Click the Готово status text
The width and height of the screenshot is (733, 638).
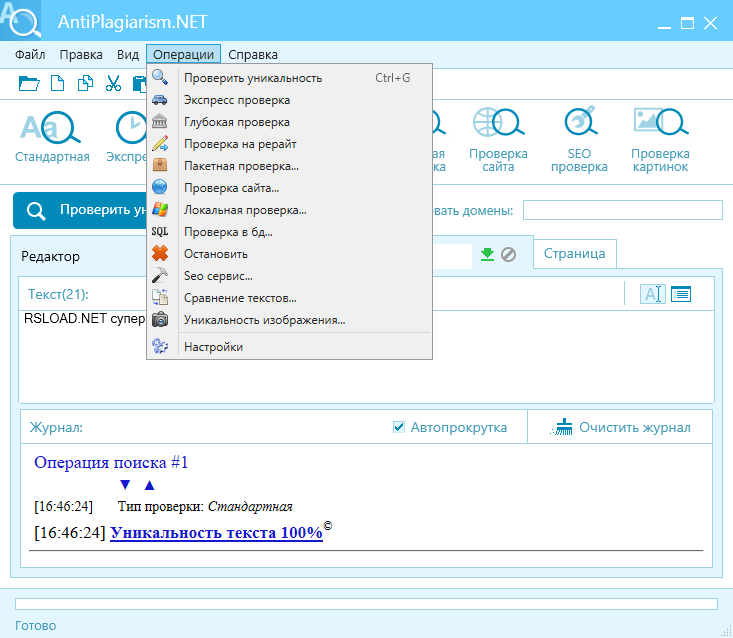[x=36, y=625]
